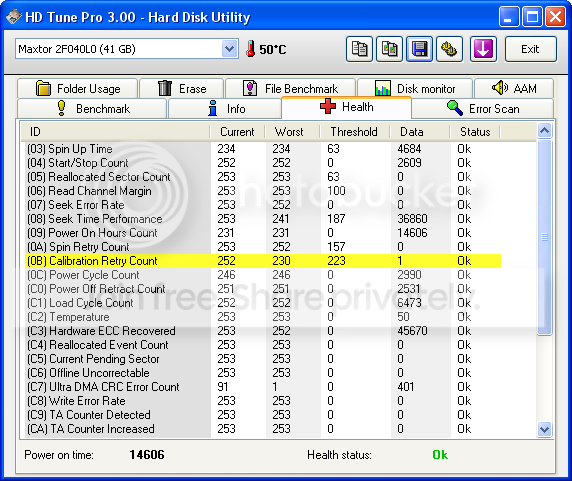Click the copy screenshot to clipboard icon
The width and height of the screenshot is (572, 481).
pos(389,49)
